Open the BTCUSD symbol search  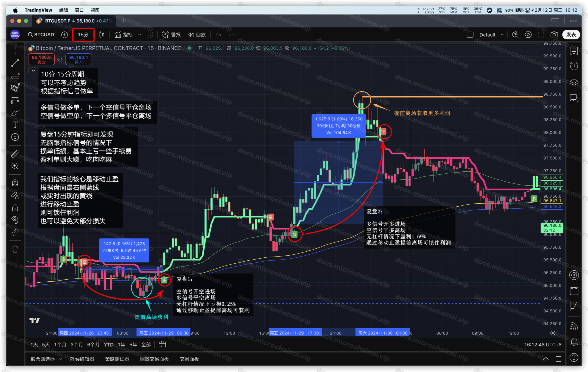point(41,35)
